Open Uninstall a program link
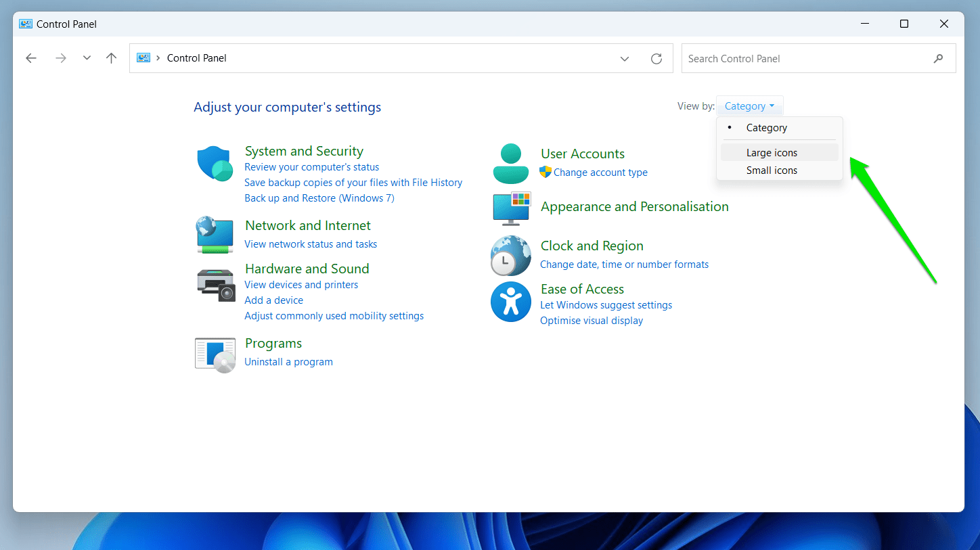 (x=288, y=362)
